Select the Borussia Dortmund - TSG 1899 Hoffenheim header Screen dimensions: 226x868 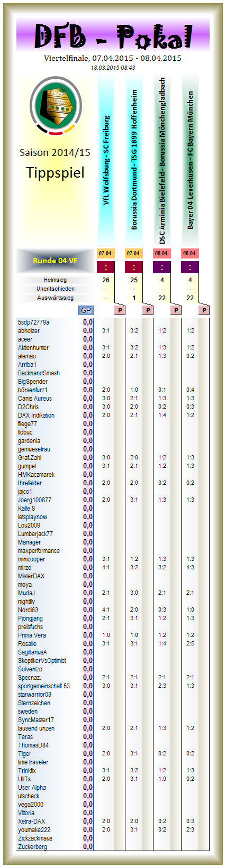pos(134,159)
